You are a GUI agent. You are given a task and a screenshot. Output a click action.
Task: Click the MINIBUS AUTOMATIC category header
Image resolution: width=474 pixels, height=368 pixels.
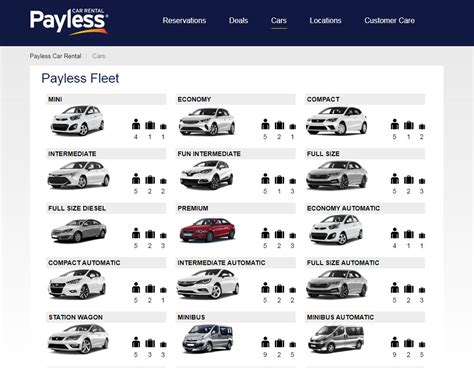pos(365,317)
